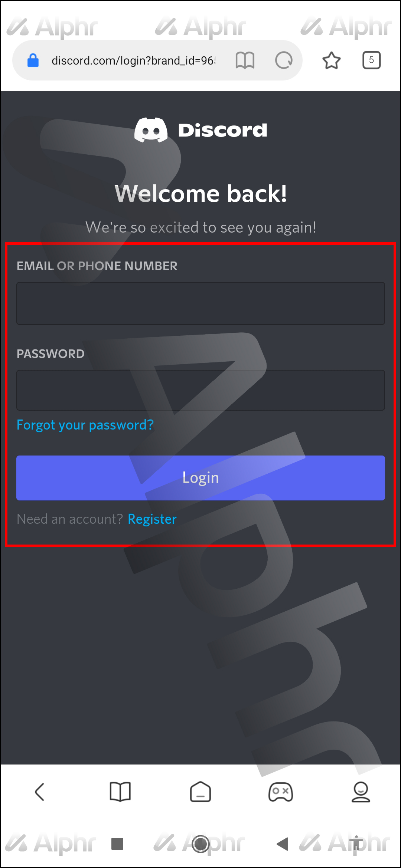Viewport: 401px width, 868px height.
Task: Open the games controller icon
Action: click(x=281, y=792)
